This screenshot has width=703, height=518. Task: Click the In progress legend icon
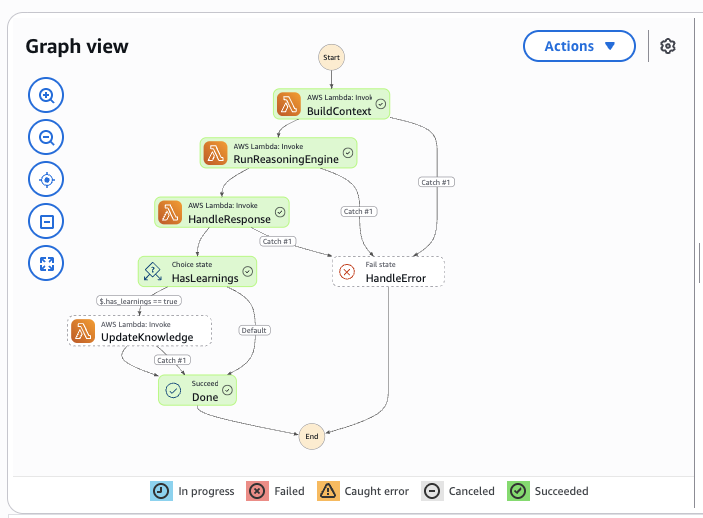pos(161,491)
